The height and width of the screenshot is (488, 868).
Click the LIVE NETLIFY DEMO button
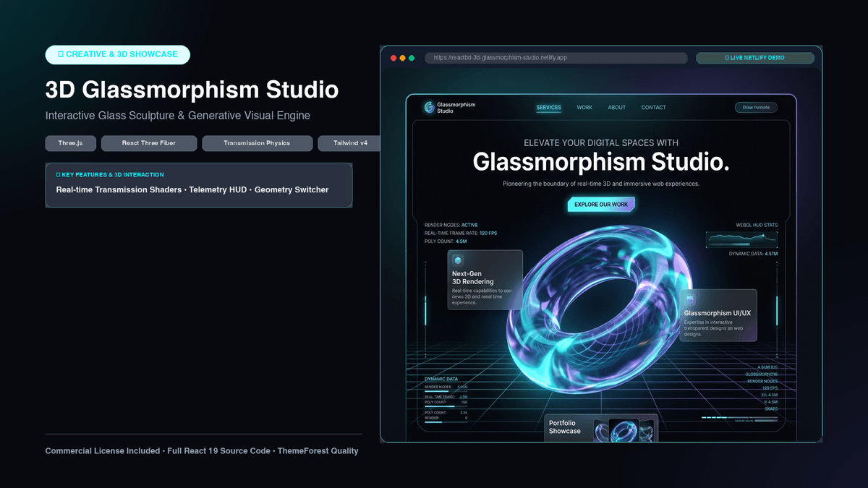point(754,58)
